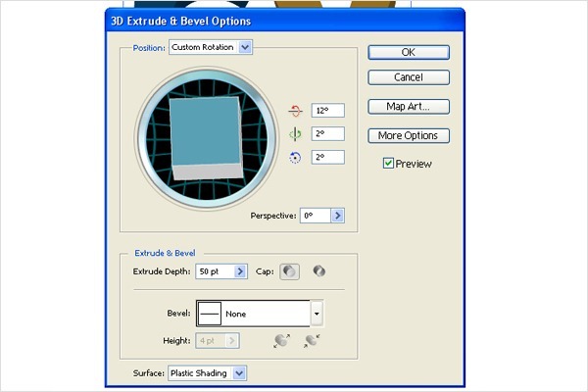Click the Z rotation angle field
Screen dimensions: 588x392
[327, 157]
